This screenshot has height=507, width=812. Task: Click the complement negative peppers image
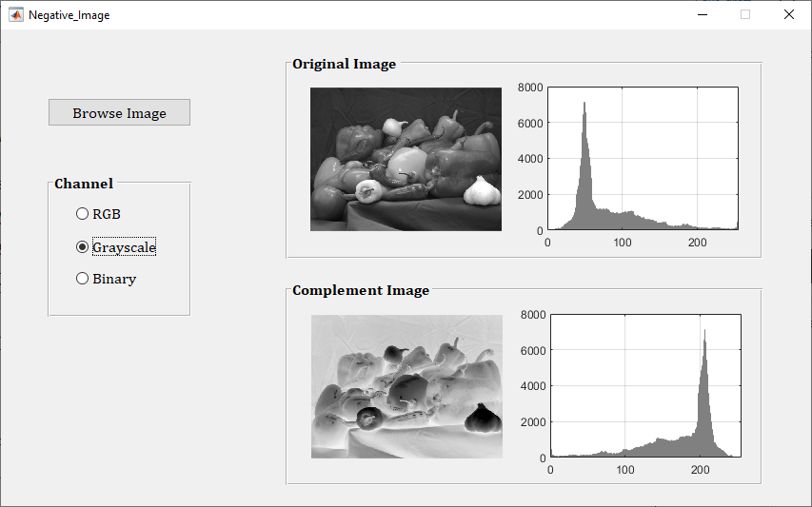(406, 386)
